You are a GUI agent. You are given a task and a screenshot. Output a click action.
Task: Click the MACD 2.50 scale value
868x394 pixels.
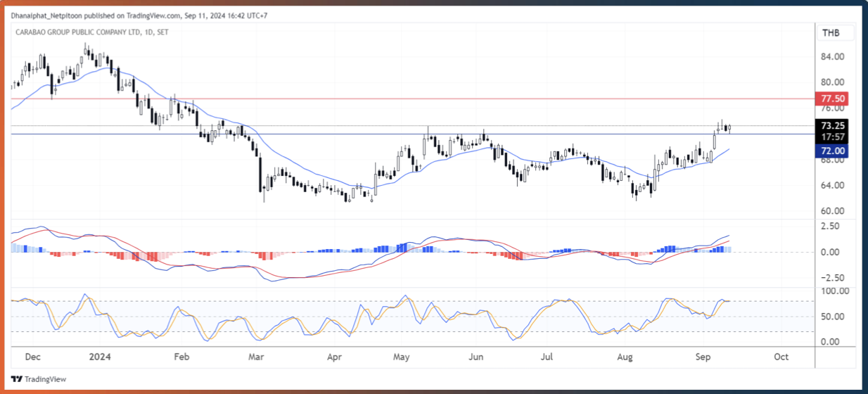[832, 226]
